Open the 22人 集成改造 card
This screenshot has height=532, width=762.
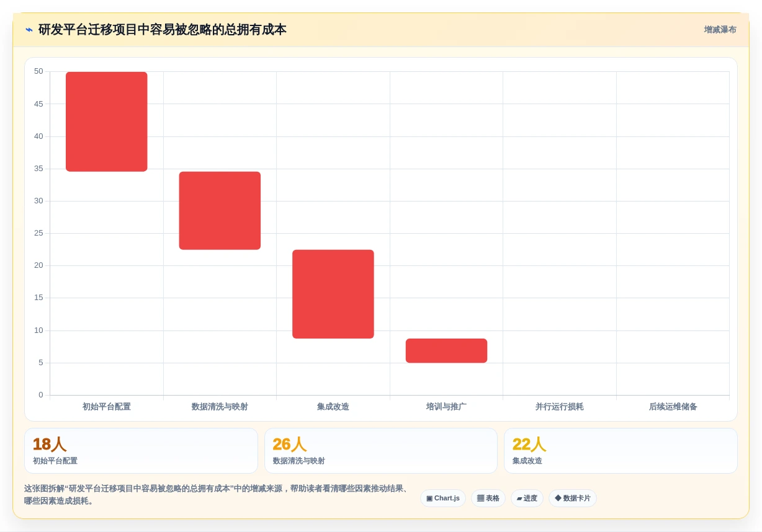coord(621,451)
